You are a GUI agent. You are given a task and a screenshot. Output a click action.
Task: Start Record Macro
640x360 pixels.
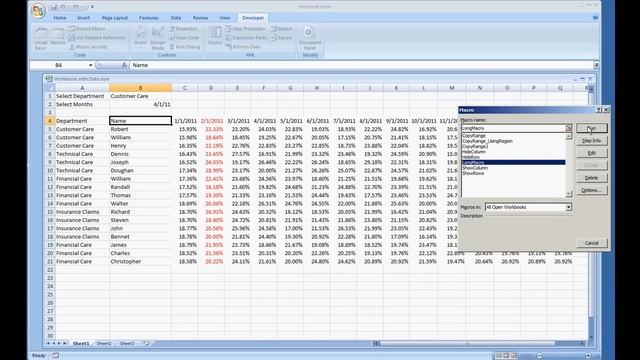(87, 29)
